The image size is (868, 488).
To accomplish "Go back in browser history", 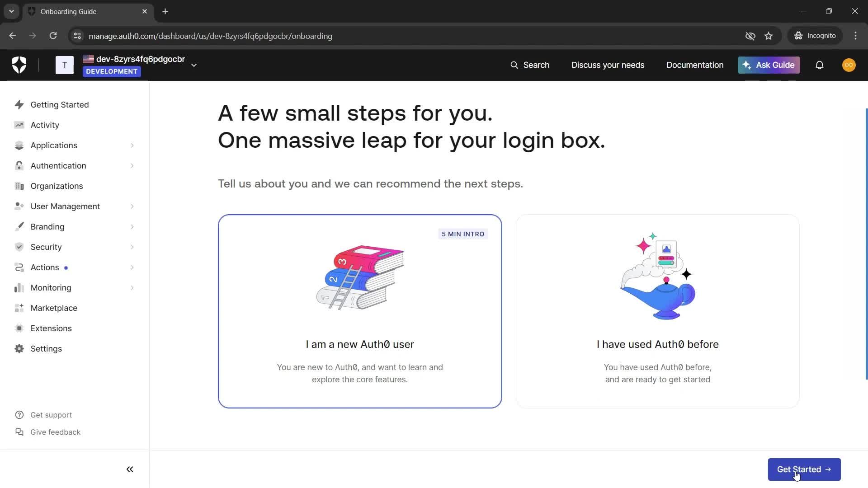I will (13, 36).
